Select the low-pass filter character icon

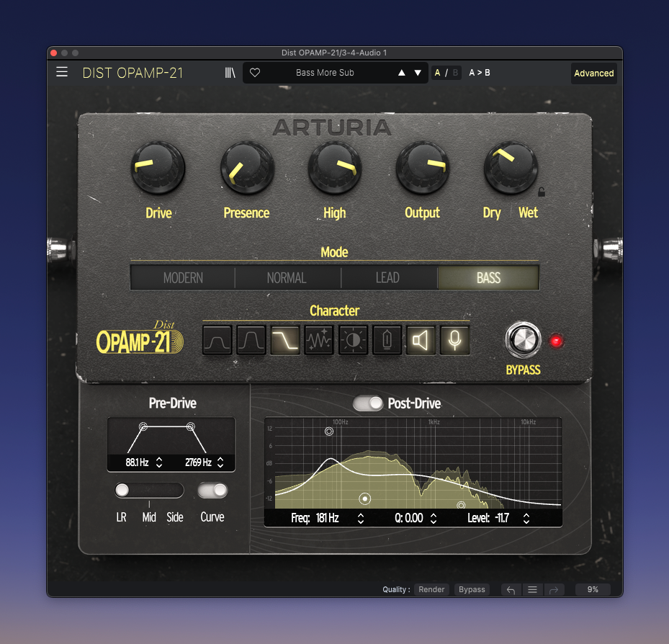(284, 340)
